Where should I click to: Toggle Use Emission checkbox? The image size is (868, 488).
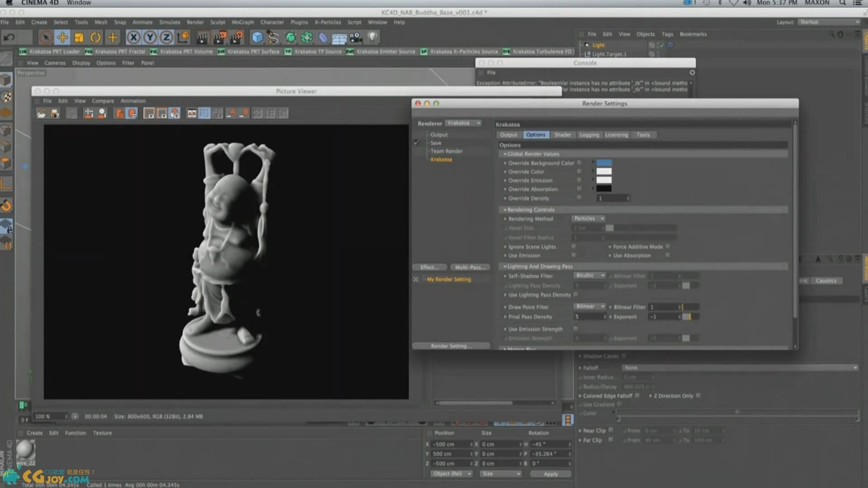(x=574, y=255)
